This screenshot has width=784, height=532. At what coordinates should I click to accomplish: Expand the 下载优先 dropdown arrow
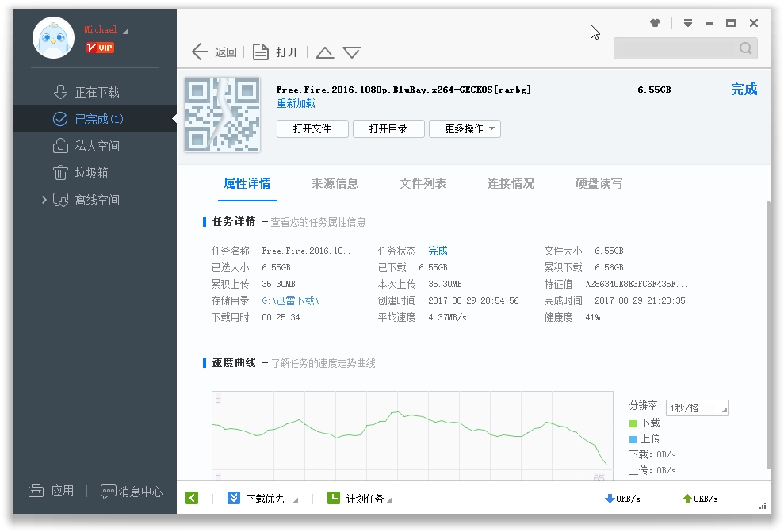click(296, 500)
